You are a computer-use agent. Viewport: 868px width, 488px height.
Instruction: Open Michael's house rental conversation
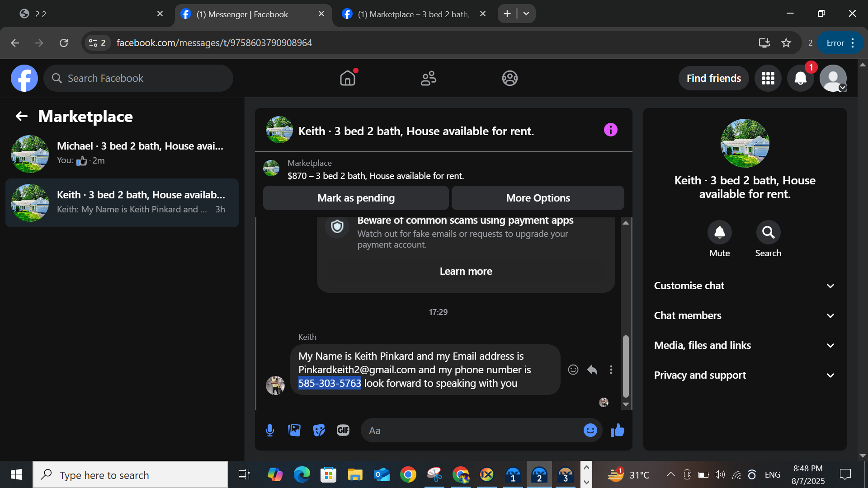(x=122, y=154)
